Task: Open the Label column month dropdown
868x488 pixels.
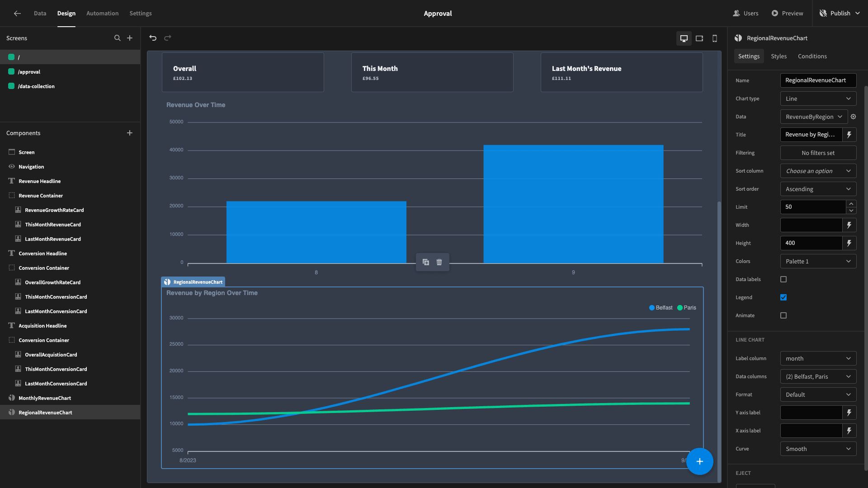Action: pyautogui.click(x=818, y=358)
